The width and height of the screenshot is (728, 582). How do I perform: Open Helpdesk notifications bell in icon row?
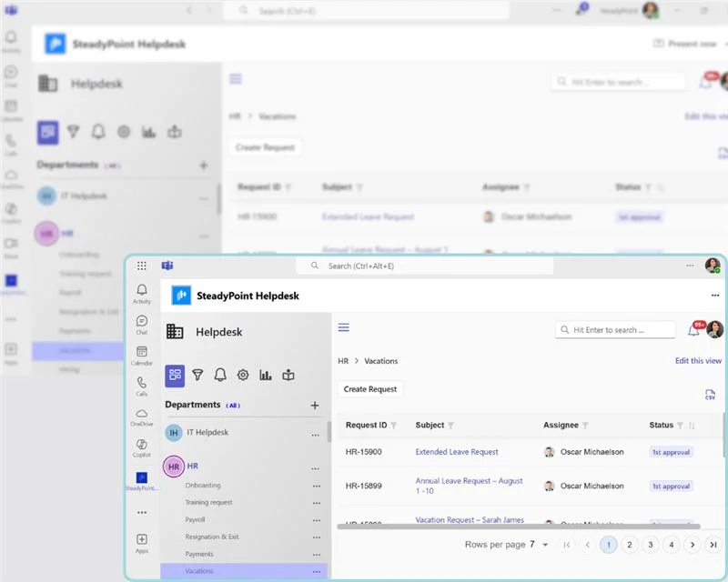[x=220, y=375]
